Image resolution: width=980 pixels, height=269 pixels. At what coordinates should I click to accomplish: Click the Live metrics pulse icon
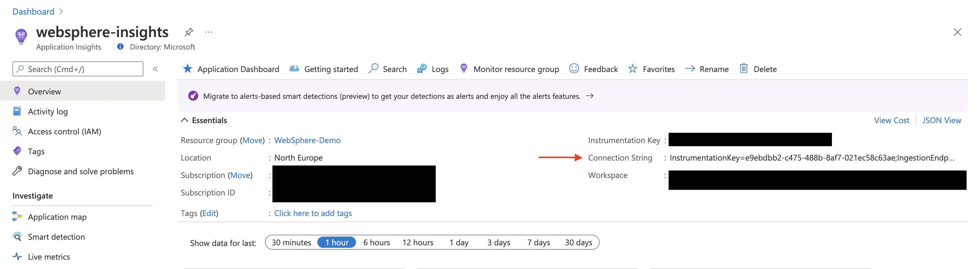click(x=17, y=257)
